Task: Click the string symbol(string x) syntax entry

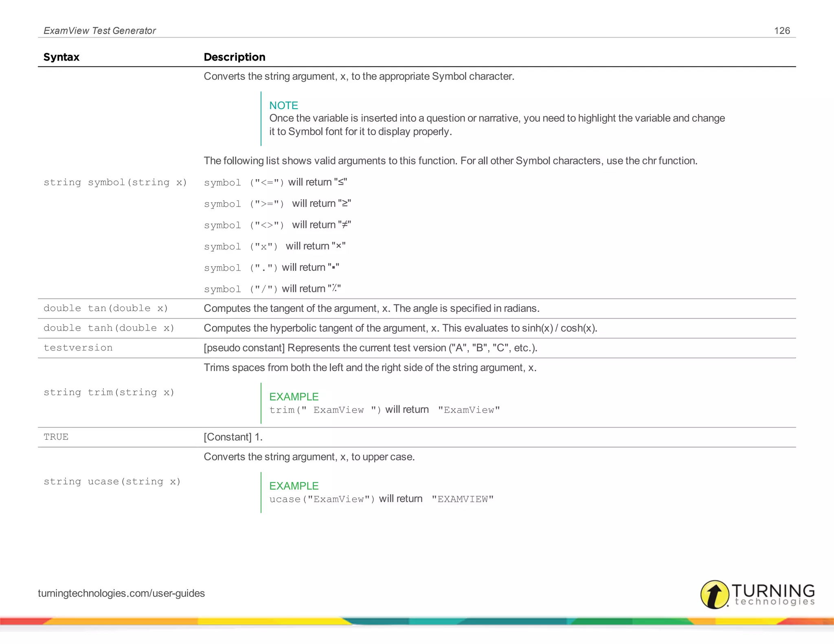Action: (115, 182)
